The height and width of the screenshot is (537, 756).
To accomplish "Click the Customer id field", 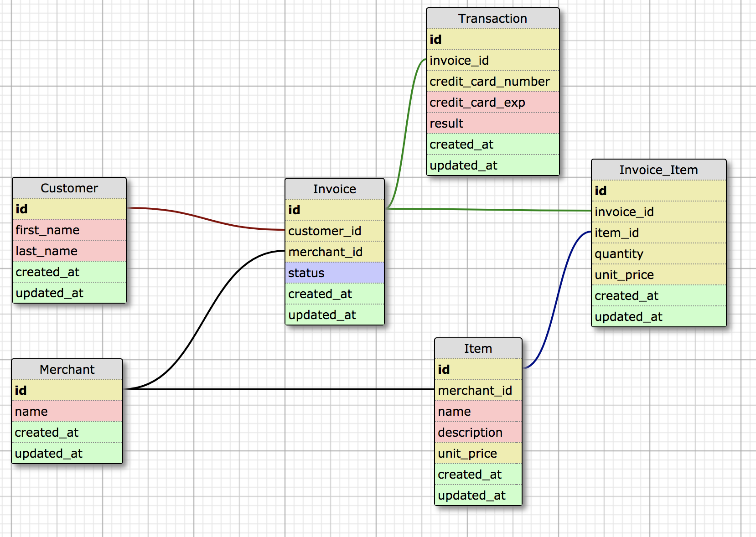I will tap(69, 209).
